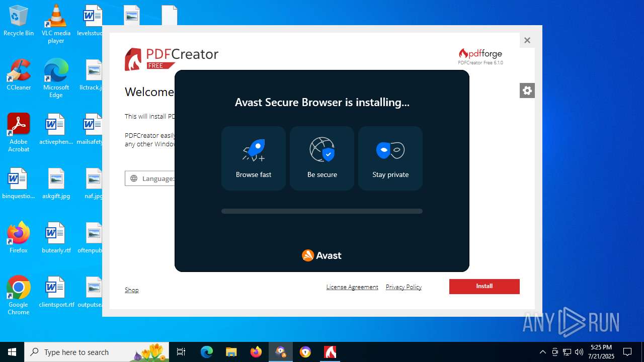Close the PDFCreator installer window
This screenshot has height=362, width=644.
(527, 40)
